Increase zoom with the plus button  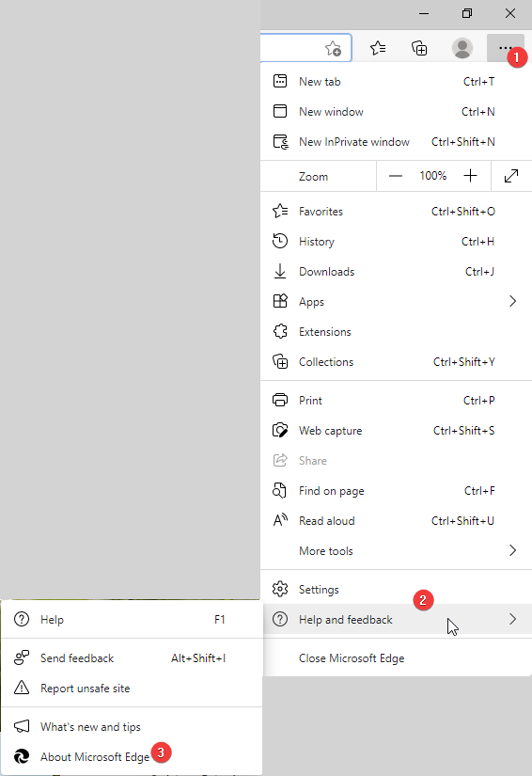click(x=471, y=176)
